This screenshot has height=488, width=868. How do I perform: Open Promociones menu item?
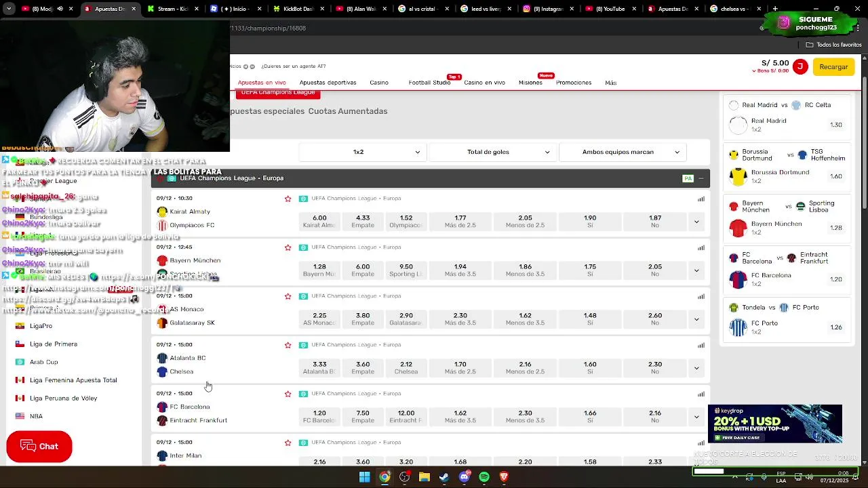point(574,83)
